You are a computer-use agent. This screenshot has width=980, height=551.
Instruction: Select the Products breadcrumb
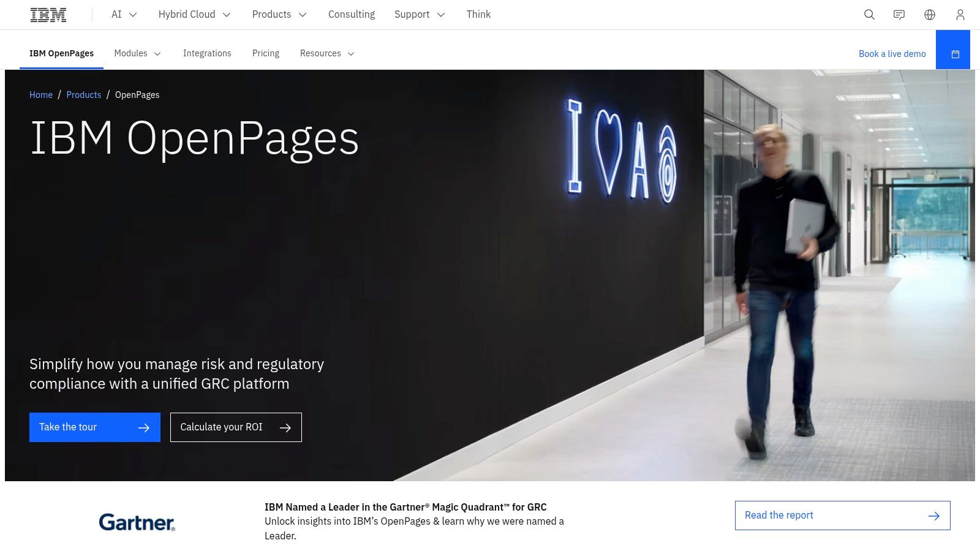pos(83,95)
